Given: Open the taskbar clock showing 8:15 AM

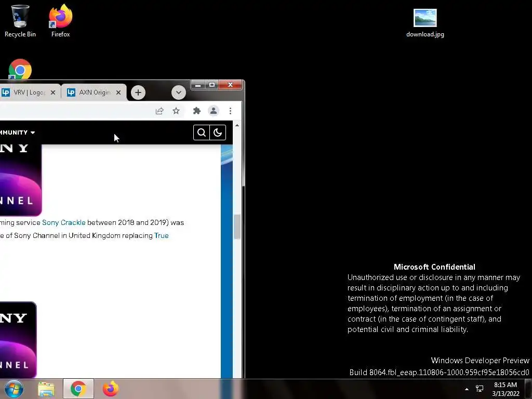Looking at the screenshot, I should [506, 389].
